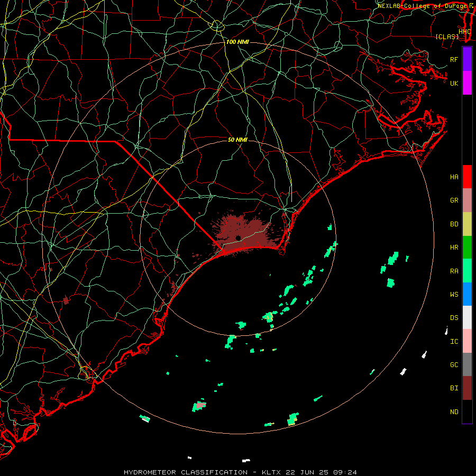Click the BI legend label
The image size is (476, 476).
[x=454, y=388]
